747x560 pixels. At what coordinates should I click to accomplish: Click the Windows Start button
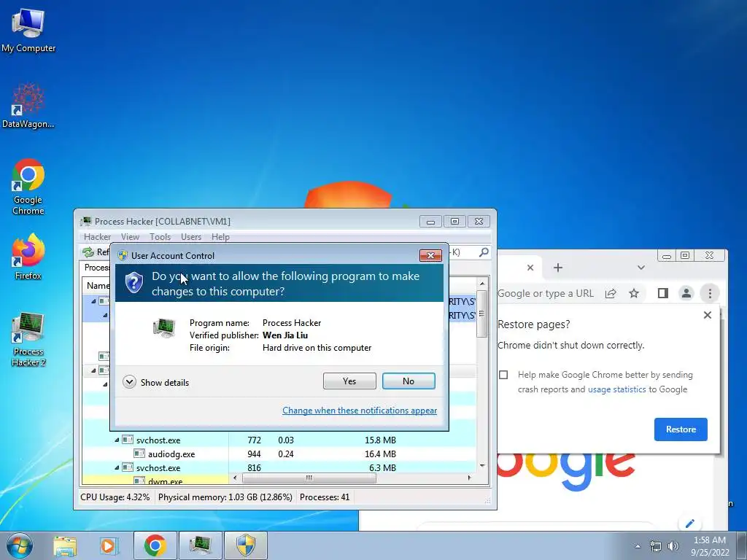20,545
